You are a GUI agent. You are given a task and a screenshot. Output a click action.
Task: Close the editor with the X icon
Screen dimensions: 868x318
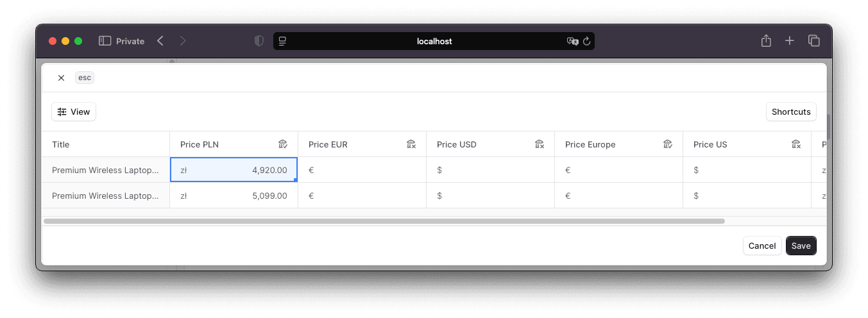tap(61, 78)
